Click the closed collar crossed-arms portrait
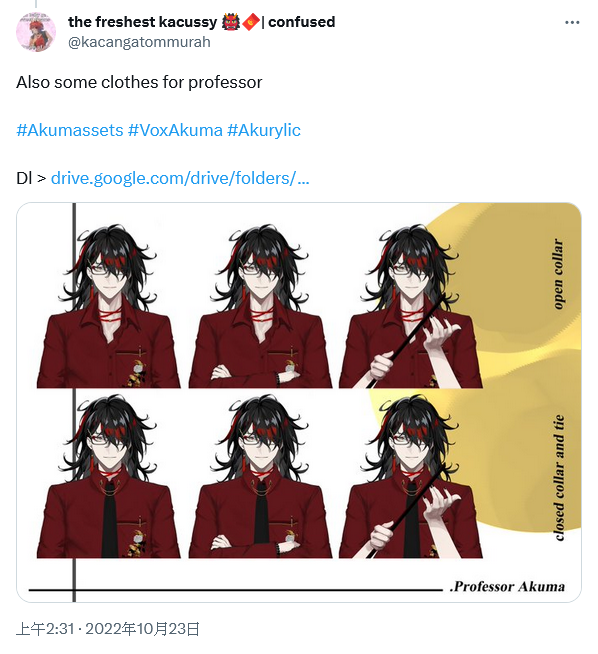The height and width of the screenshot is (654, 598). (x=260, y=476)
